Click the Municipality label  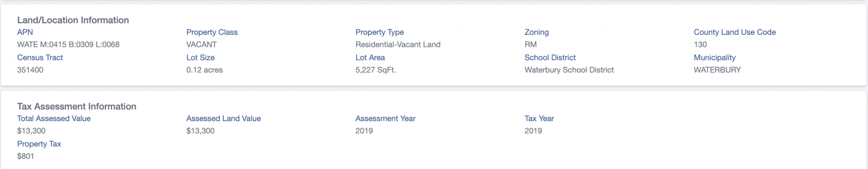coord(715,57)
